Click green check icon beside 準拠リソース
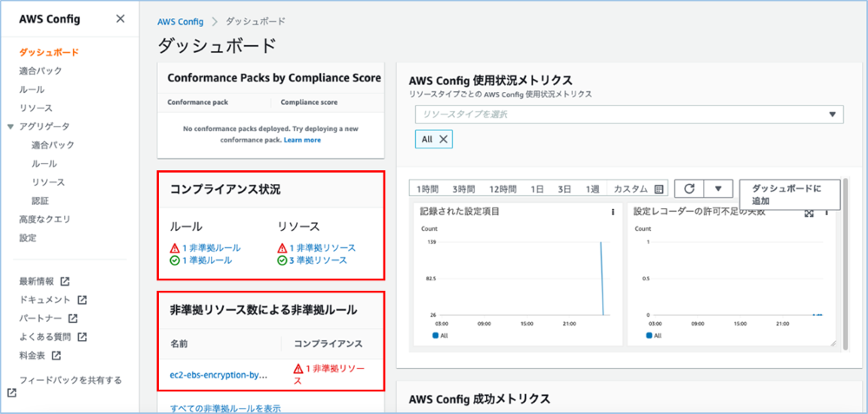The width and height of the screenshot is (868, 414). [x=282, y=260]
